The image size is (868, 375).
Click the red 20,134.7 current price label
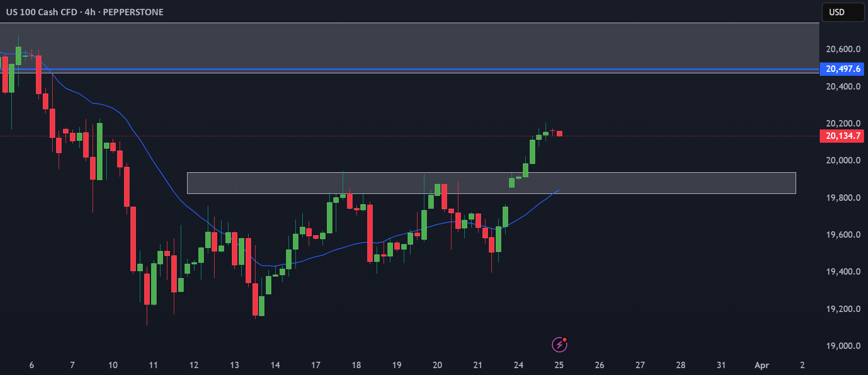pyautogui.click(x=842, y=136)
